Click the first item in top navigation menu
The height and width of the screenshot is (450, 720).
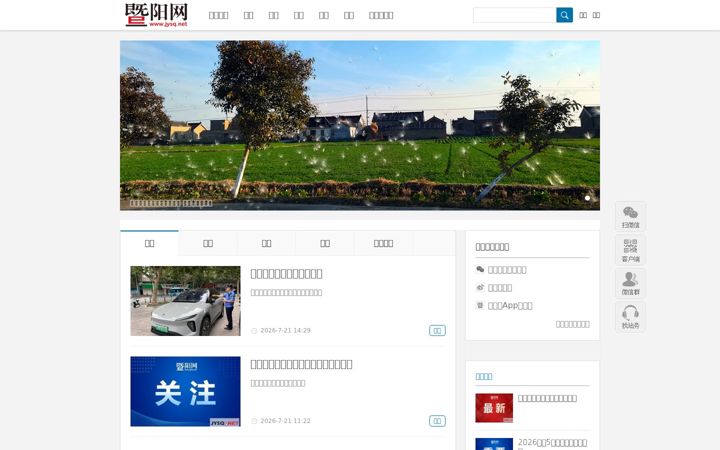[219, 15]
